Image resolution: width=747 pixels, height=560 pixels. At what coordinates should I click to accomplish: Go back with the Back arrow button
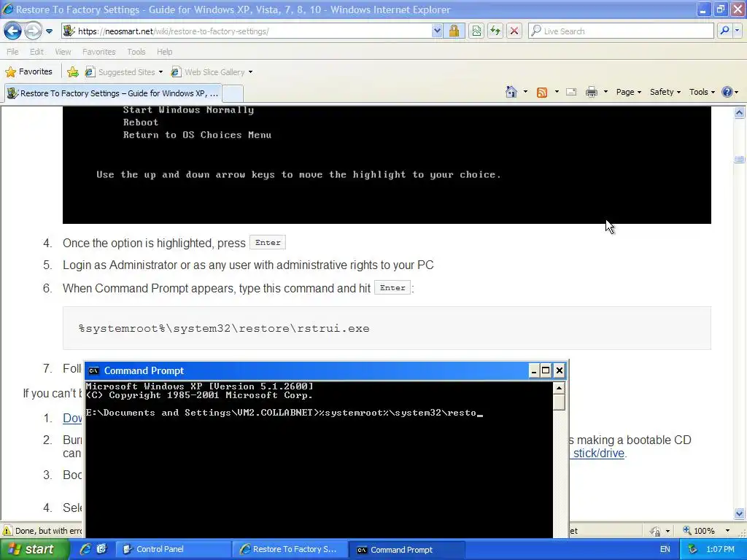point(12,31)
